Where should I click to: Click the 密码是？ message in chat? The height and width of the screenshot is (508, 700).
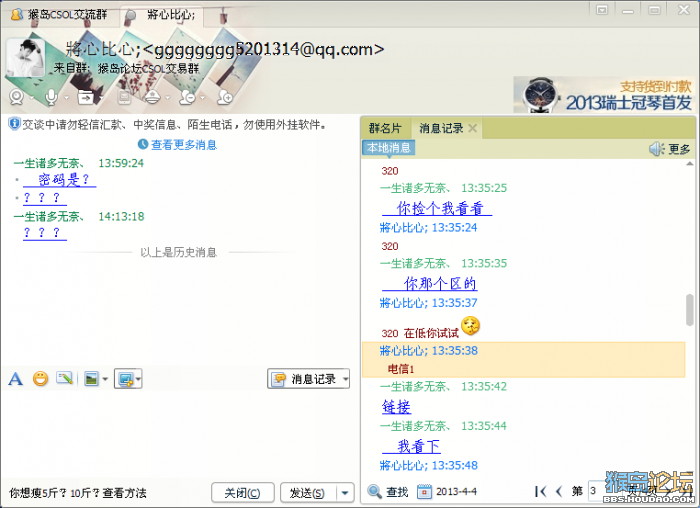click(60, 180)
